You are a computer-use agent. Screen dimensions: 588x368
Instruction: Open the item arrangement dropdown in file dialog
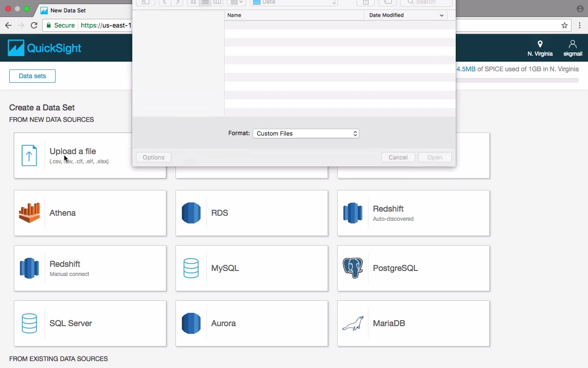(x=237, y=2)
